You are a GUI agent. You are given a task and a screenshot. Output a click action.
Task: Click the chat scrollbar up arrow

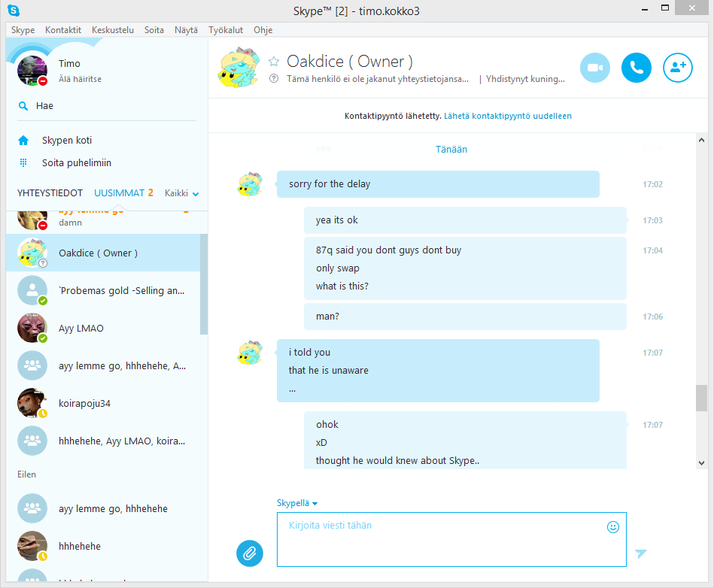pos(701,140)
